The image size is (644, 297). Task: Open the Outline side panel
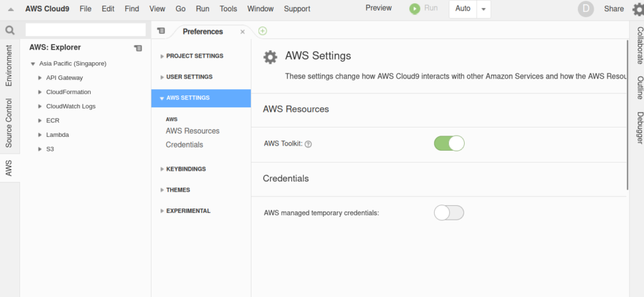pos(640,87)
